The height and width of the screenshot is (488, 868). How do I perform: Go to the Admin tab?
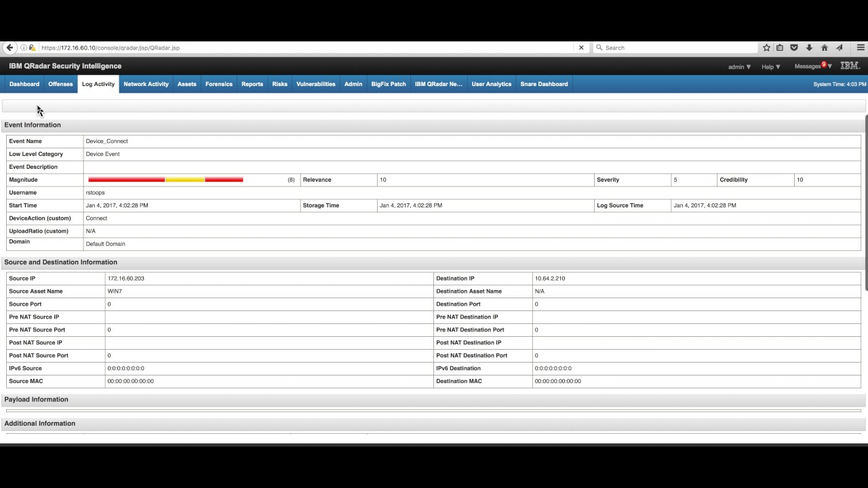tap(353, 84)
